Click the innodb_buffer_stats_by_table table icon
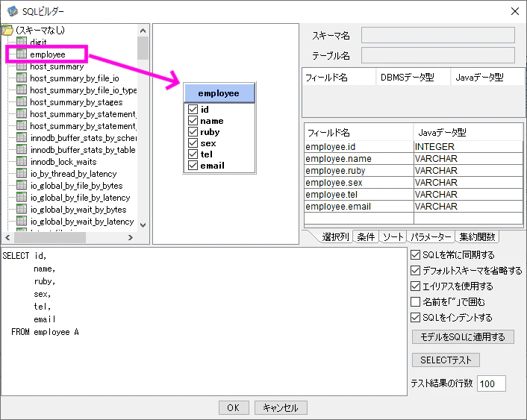Image resolution: width=527 pixels, height=420 pixels. click(x=22, y=149)
